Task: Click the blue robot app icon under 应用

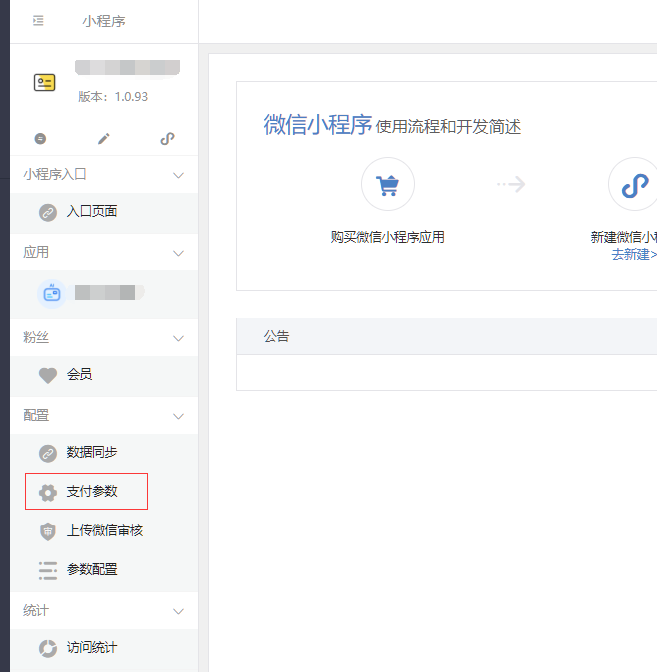Action: pyautogui.click(x=51, y=293)
